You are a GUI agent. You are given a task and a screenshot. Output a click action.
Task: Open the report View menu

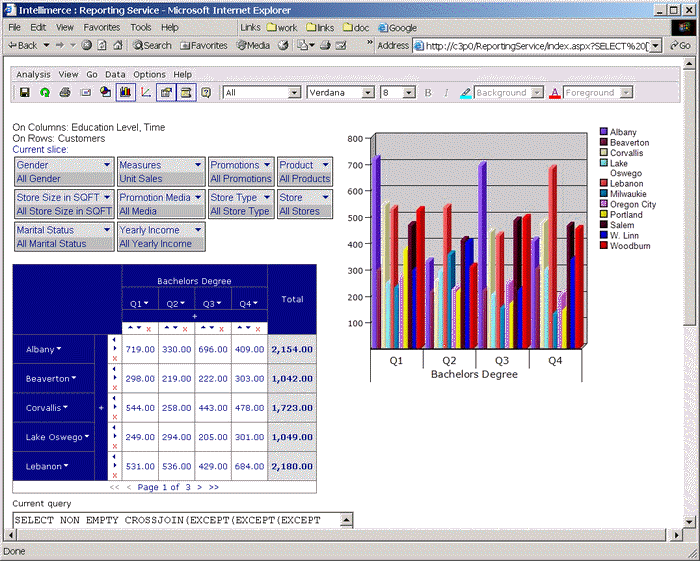pyautogui.click(x=68, y=75)
